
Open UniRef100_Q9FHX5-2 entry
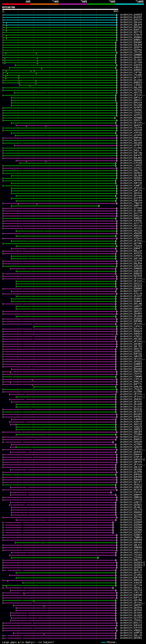(132, 459)
